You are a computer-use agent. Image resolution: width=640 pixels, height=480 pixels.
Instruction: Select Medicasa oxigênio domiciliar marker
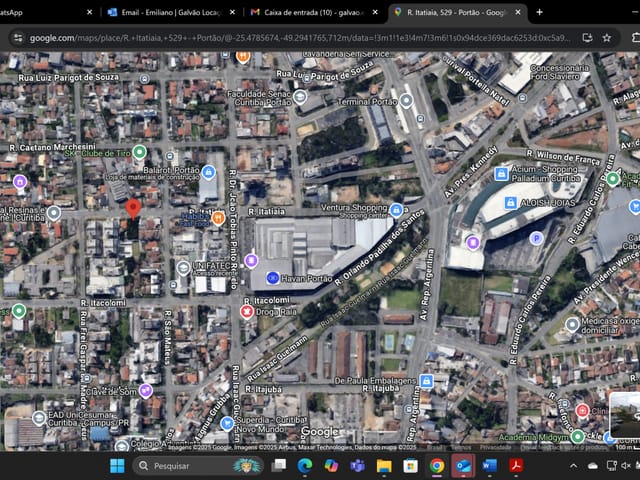(x=572, y=324)
